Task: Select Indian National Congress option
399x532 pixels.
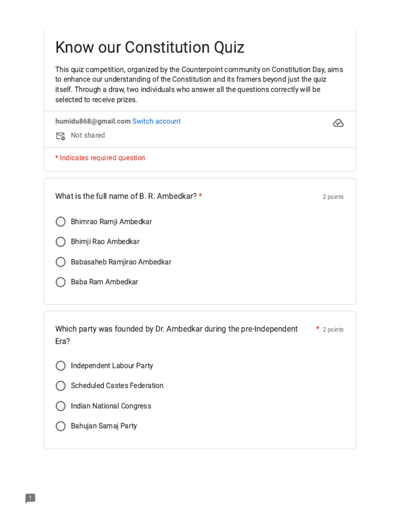Action: 61,406
